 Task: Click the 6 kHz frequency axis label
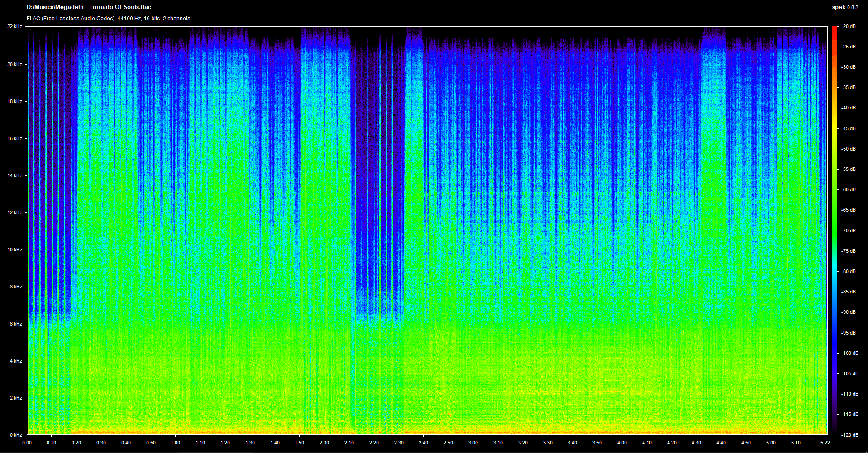[16, 324]
